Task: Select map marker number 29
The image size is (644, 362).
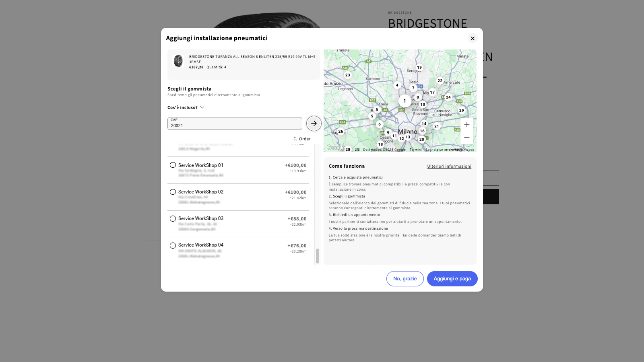Action: click(x=462, y=111)
